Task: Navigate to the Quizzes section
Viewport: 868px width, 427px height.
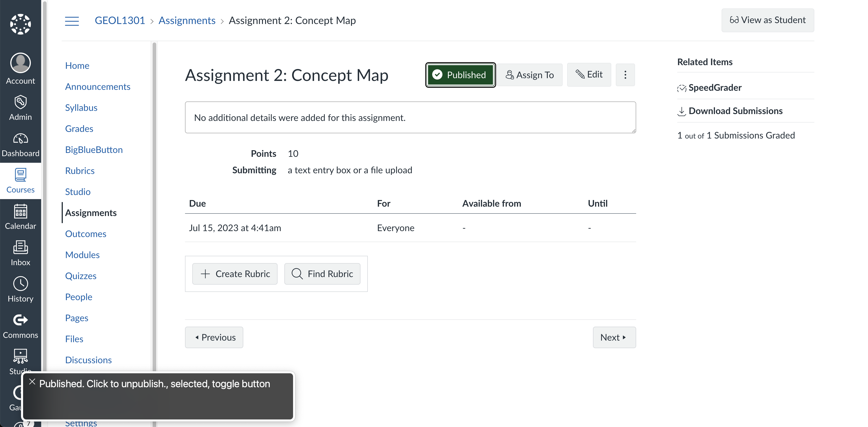Action: click(81, 275)
